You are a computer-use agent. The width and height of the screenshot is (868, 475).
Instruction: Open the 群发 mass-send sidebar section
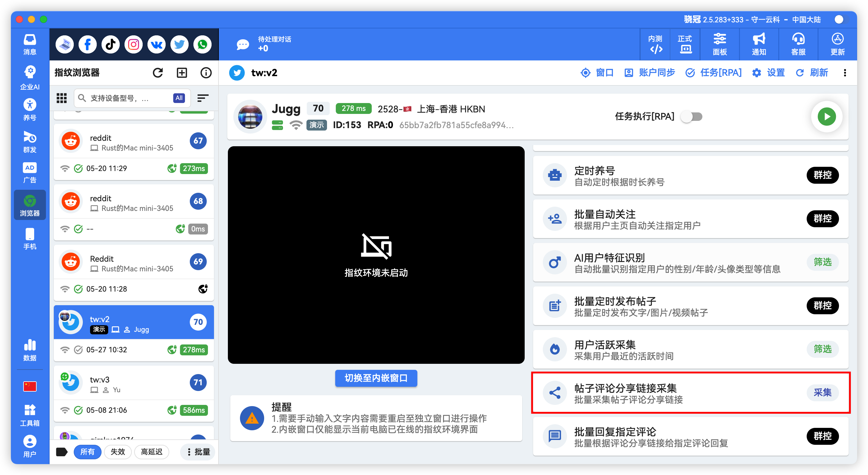coord(30,142)
